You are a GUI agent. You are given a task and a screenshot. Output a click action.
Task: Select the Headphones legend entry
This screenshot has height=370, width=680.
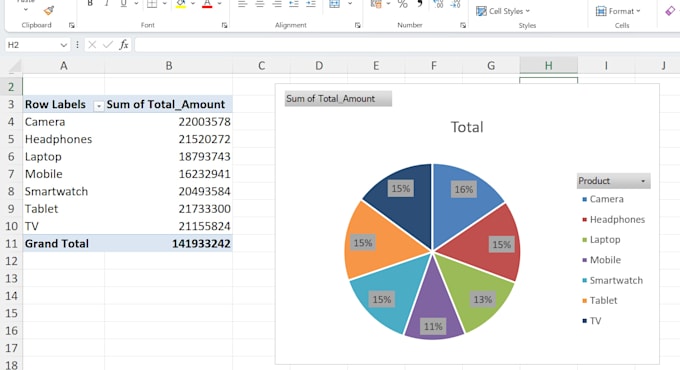click(613, 219)
